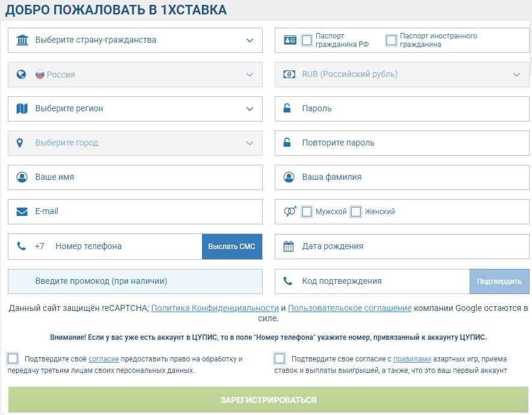This screenshot has height=415, width=532.
Task: Open the Пользовательское соглашение link
Action: 349,308
